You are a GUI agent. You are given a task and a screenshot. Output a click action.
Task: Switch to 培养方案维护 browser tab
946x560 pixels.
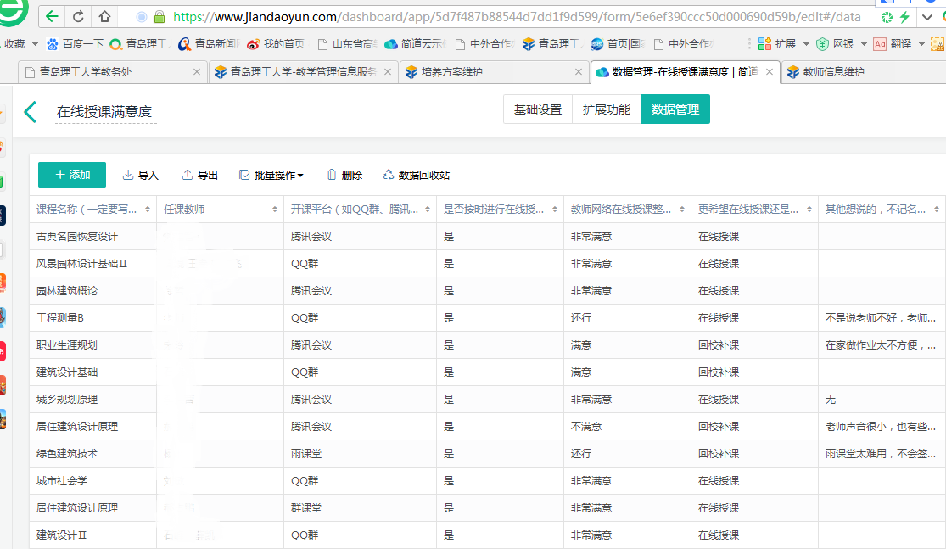(451, 73)
